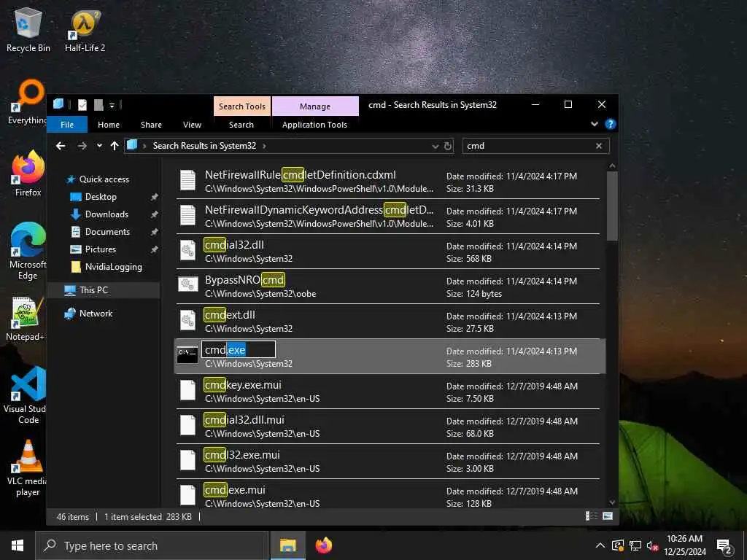Show hidden system tray icons chevron
This screenshot has width=747, height=560.
pos(600,545)
